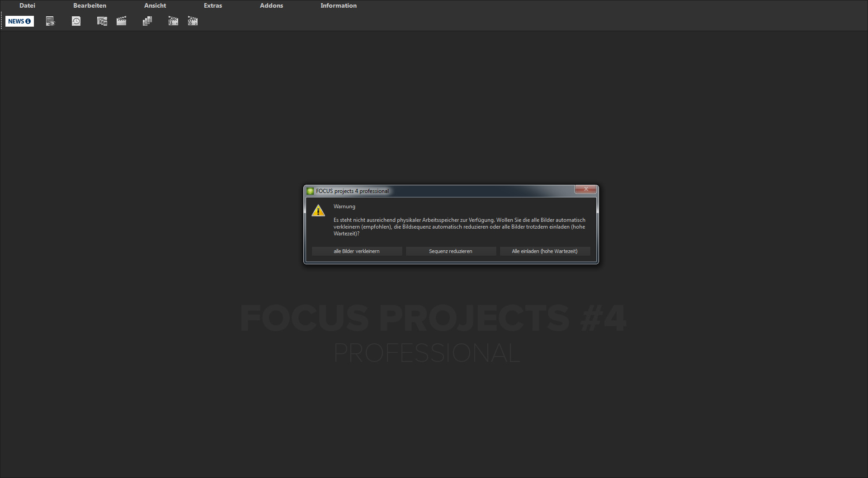
Task: Close the FOCUS projects 4 warning dialog
Action: pos(585,189)
